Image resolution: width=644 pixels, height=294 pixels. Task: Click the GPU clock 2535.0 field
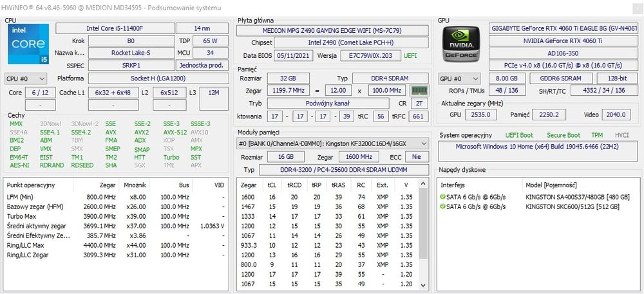coord(481,115)
